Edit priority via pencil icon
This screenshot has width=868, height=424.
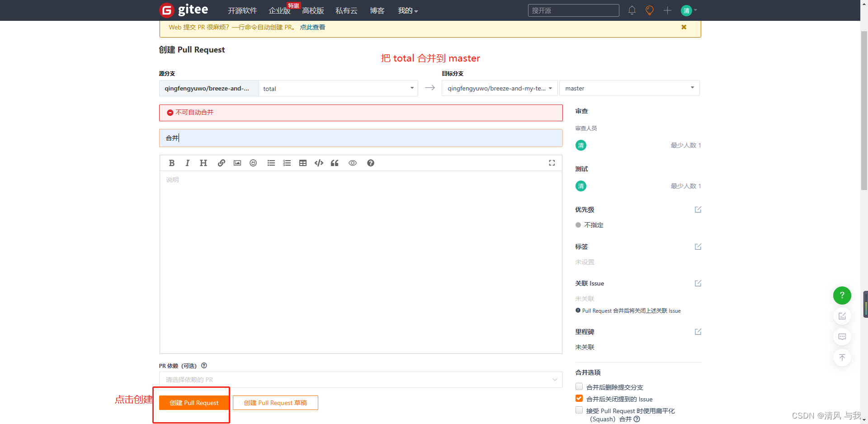click(698, 210)
